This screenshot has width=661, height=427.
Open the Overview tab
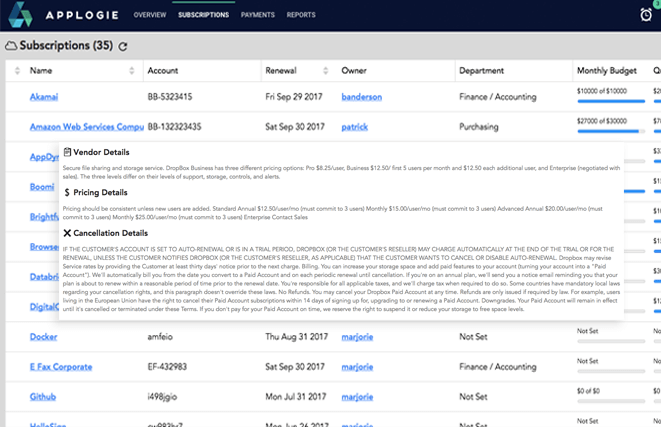click(150, 15)
